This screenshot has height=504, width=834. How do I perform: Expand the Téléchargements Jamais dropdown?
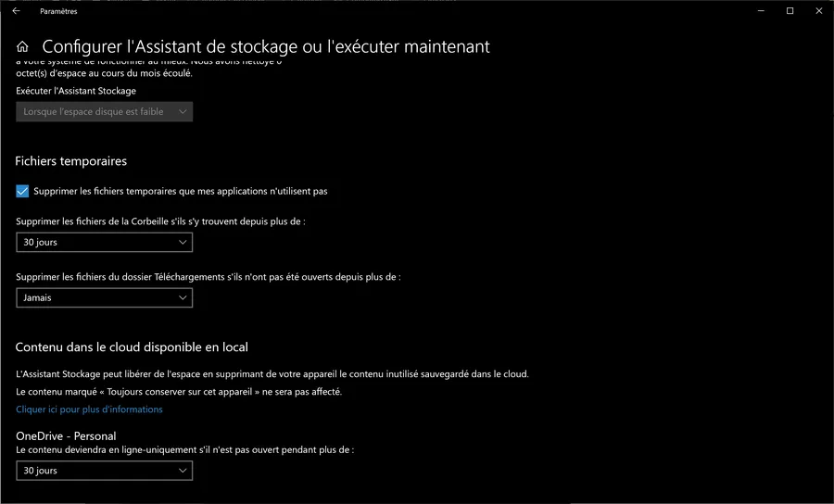point(104,297)
